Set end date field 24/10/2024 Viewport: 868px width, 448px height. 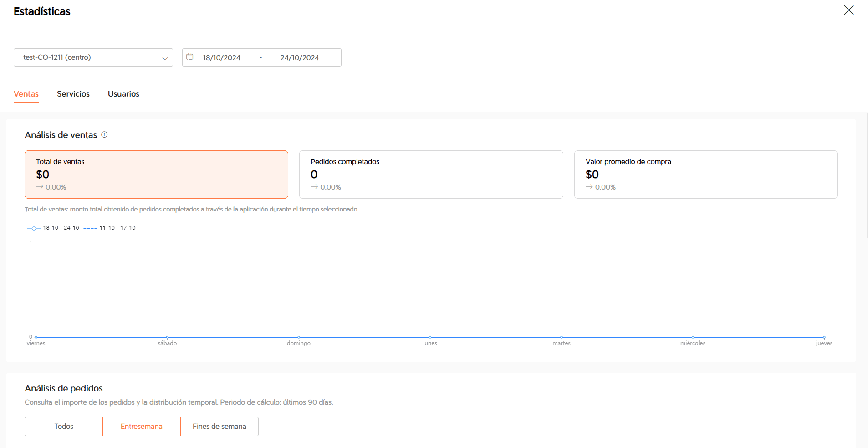coord(300,57)
